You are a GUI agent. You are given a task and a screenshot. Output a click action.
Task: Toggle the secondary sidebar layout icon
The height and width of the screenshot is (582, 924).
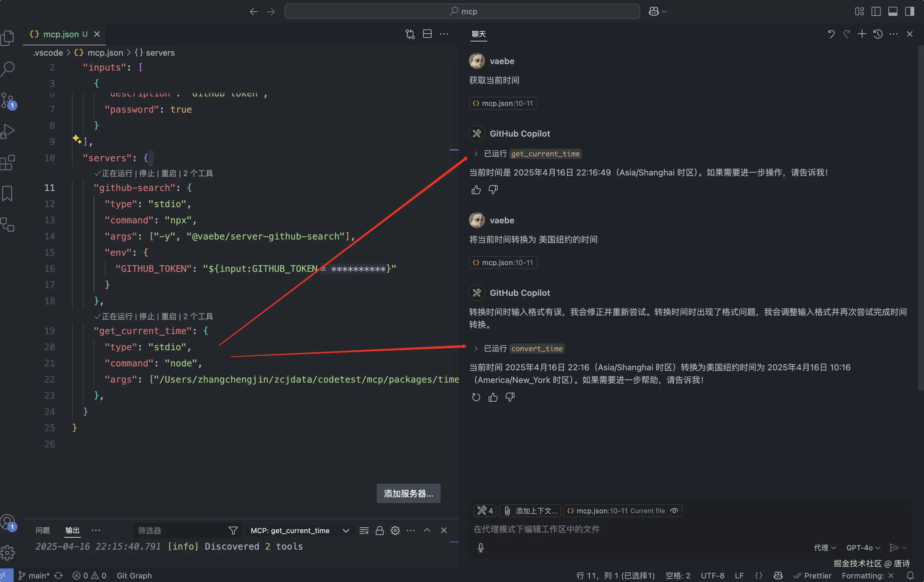909,12
